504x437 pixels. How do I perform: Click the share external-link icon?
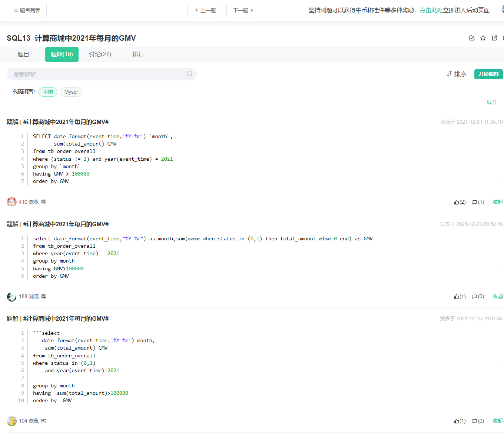[x=494, y=38]
